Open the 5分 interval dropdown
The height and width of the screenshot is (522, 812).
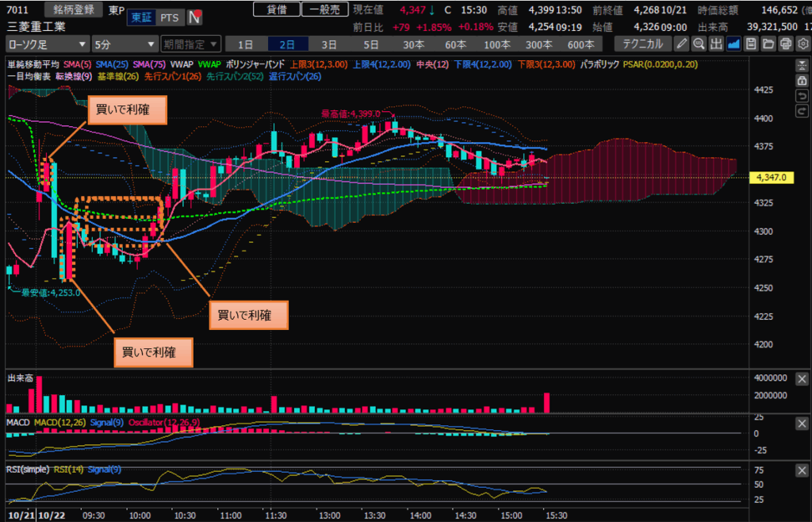[124, 44]
